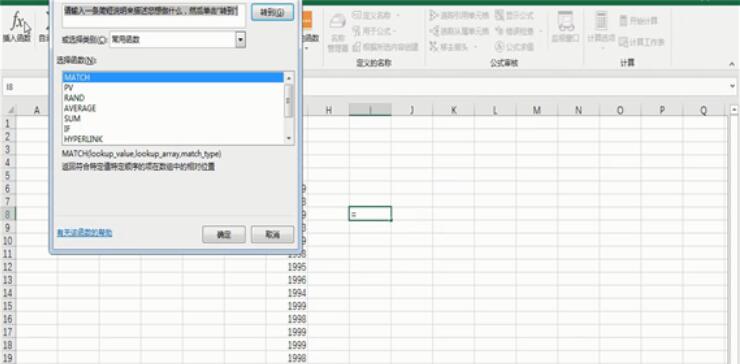Click the Calculate Sheet command
This screenshot has width=740, height=364.
click(x=642, y=42)
